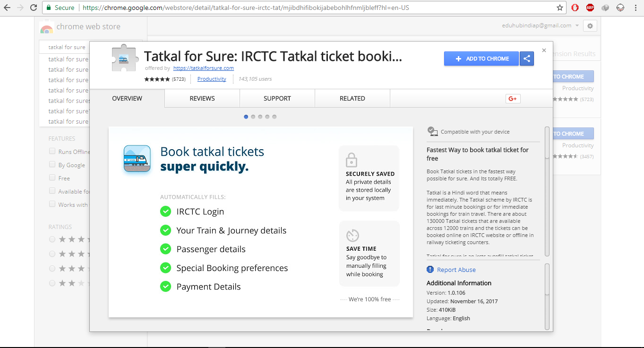Click the ADD TO CHROME button
Viewport: 644px width, 348px height.
click(x=481, y=59)
